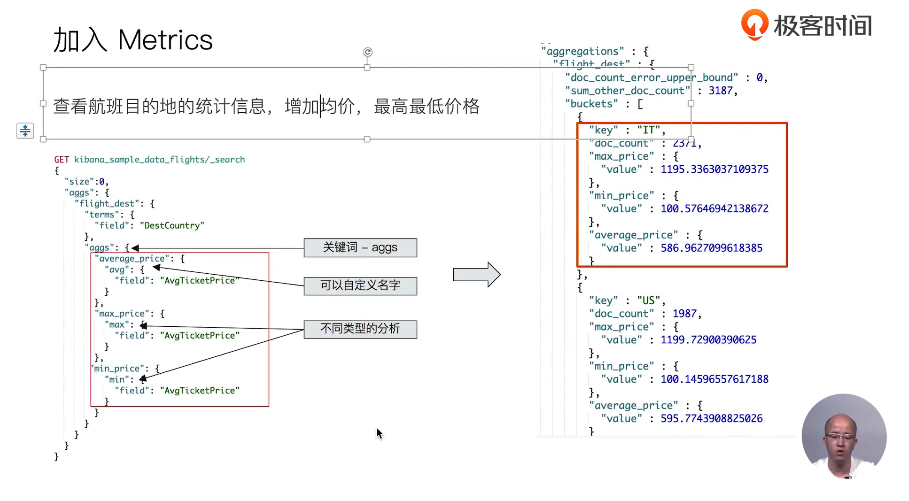Click the top-left resize handle of the text box

click(x=42, y=68)
